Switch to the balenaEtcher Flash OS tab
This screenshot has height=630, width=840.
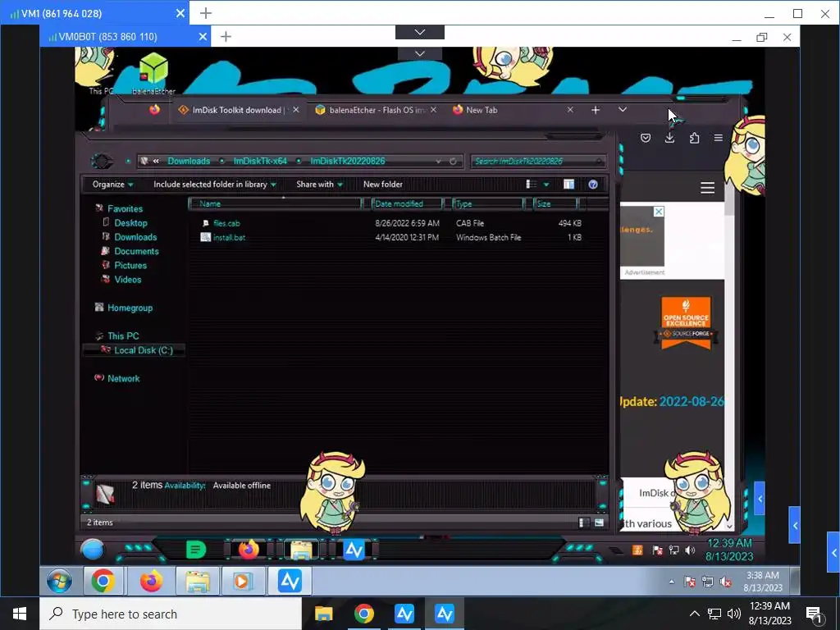(x=377, y=110)
